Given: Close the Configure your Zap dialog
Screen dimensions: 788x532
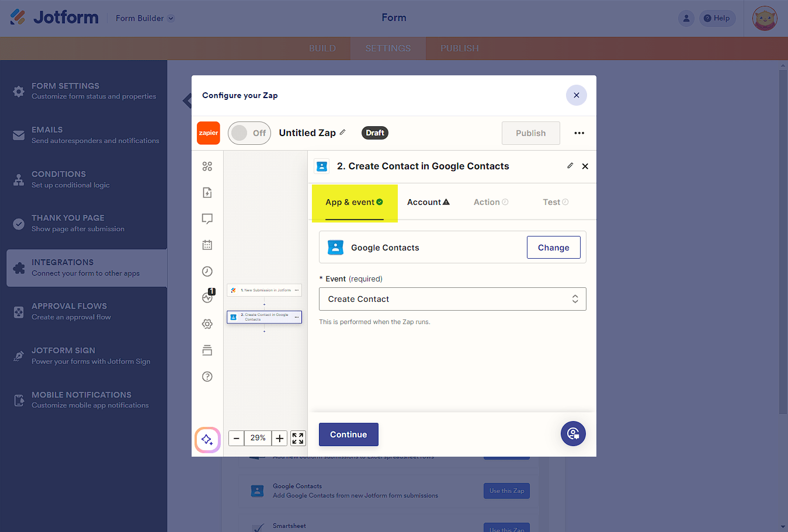Looking at the screenshot, I should [577, 95].
